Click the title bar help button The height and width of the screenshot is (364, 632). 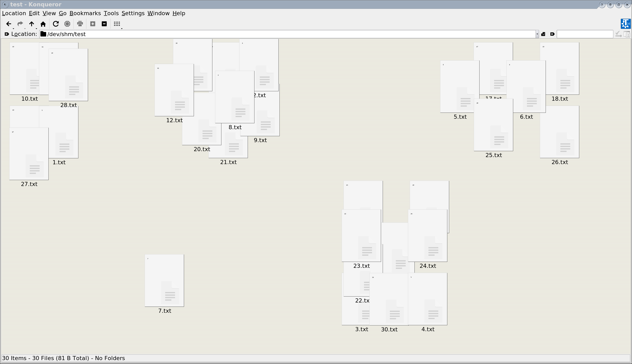[602, 5]
